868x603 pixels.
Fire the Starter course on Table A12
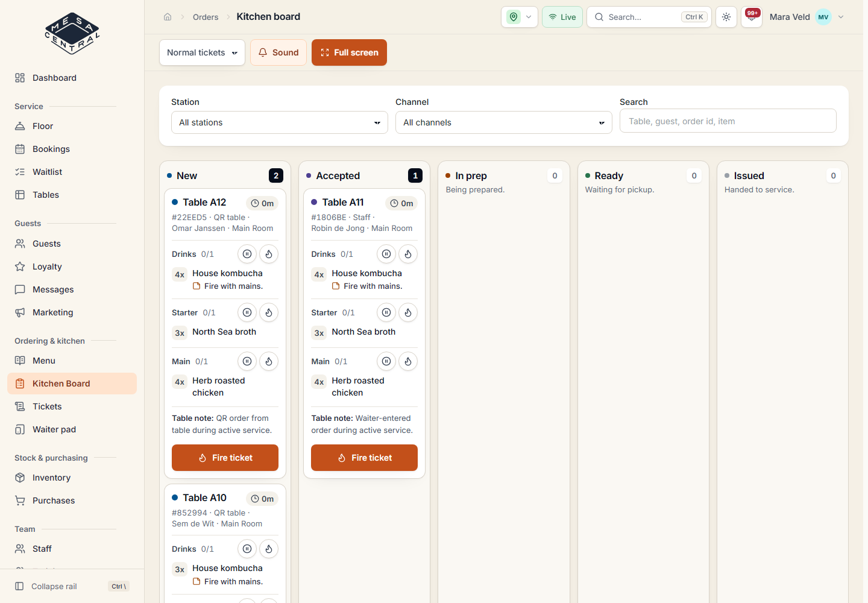(269, 312)
